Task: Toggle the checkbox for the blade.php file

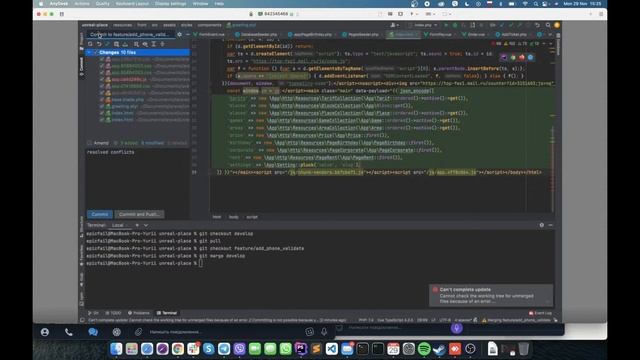Action: (x=102, y=100)
